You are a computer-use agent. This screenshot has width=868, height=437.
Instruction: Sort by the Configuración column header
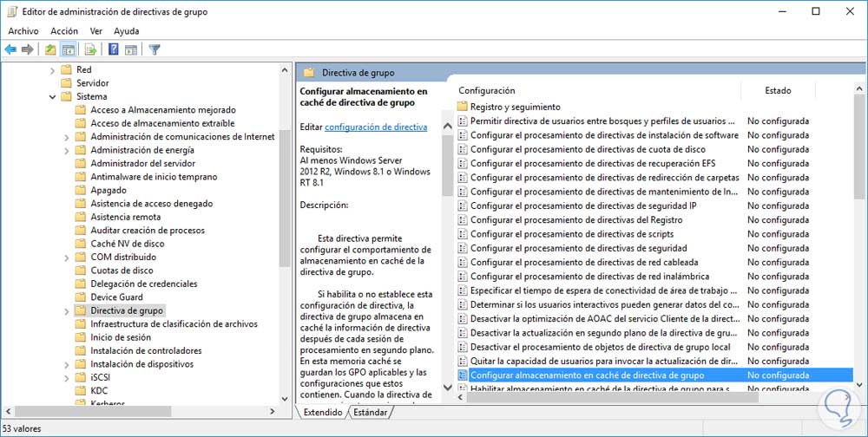coord(598,91)
